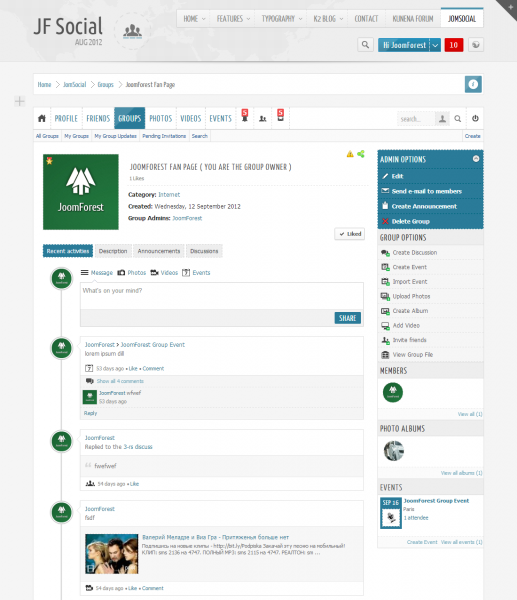Click the report group warning icon
This screenshot has height=600, width=517.
[350, 154]
